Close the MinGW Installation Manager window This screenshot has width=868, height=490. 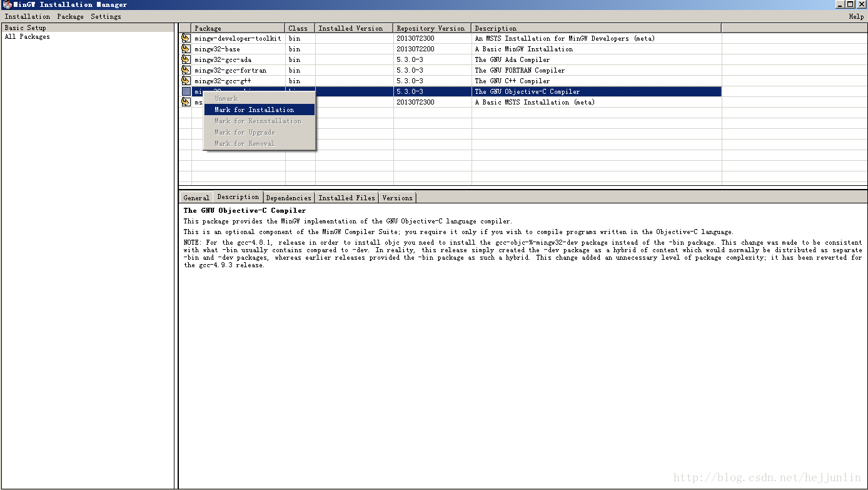(862, 4)
